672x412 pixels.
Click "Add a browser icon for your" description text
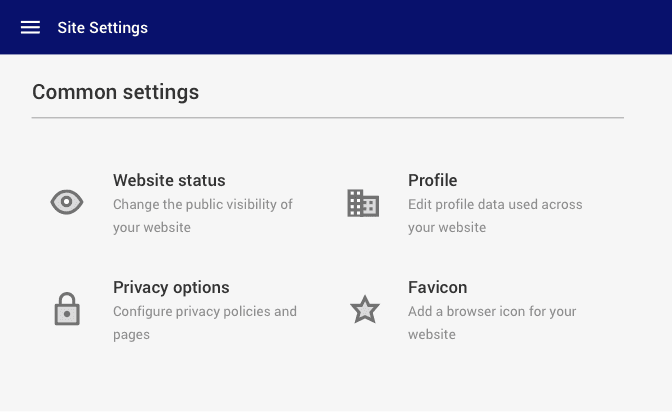491,311
